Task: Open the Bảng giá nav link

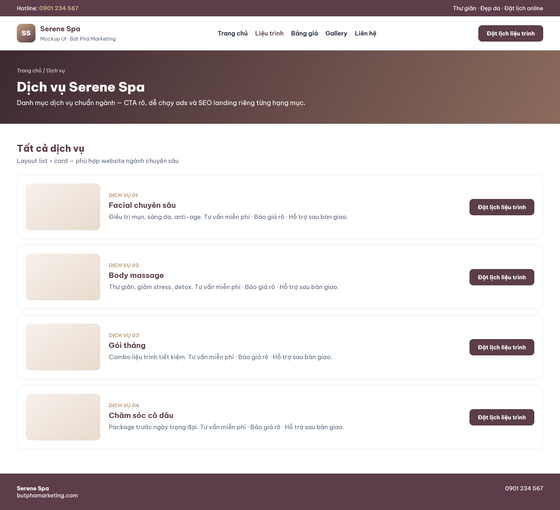Action: (304, 33)
